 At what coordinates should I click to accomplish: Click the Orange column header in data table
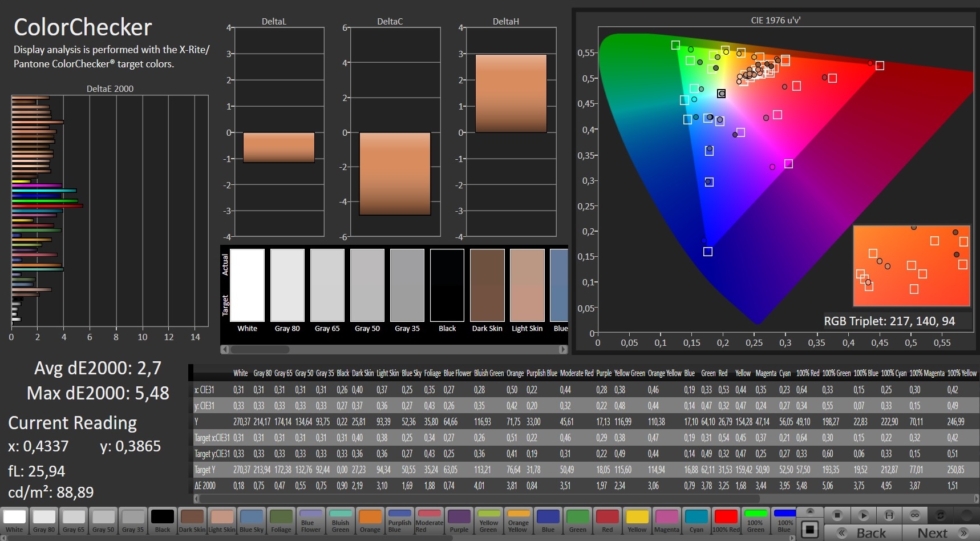tap(515, 373)
